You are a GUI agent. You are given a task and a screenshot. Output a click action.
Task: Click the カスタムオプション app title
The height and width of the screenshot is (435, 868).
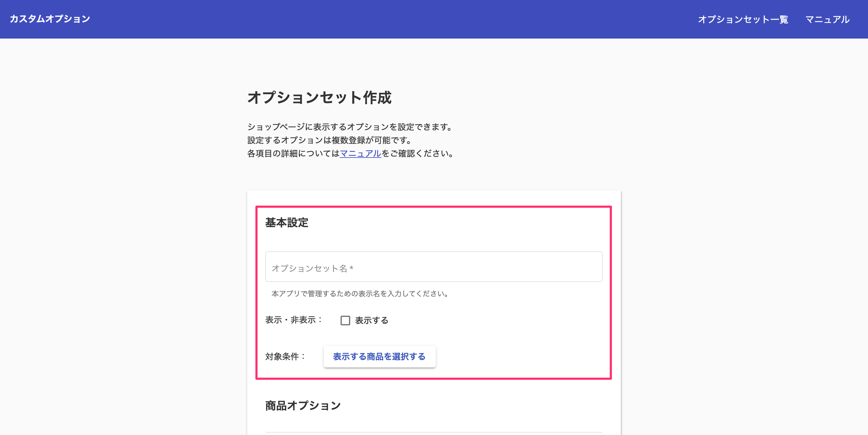click(50, 19)
